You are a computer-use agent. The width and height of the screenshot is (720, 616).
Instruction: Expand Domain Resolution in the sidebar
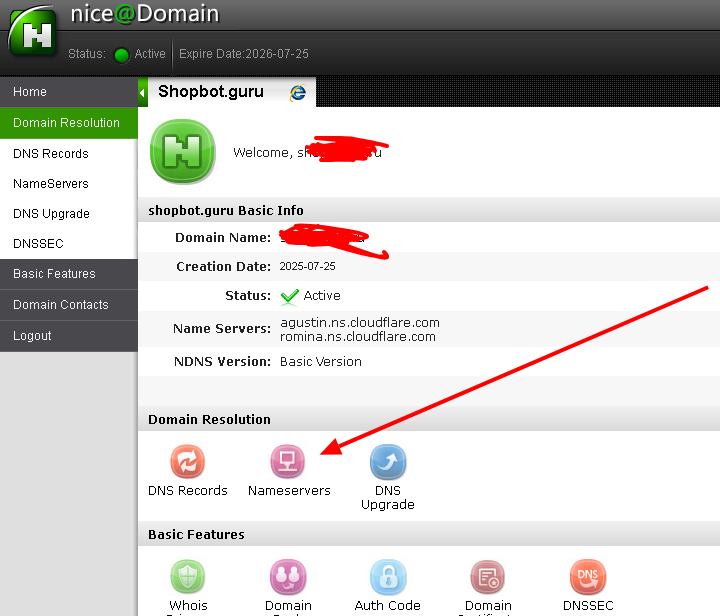[66, 123]
